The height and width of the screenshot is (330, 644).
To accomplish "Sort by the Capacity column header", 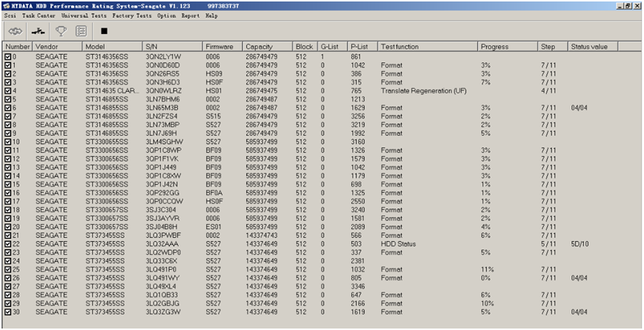I will point(268,47).
